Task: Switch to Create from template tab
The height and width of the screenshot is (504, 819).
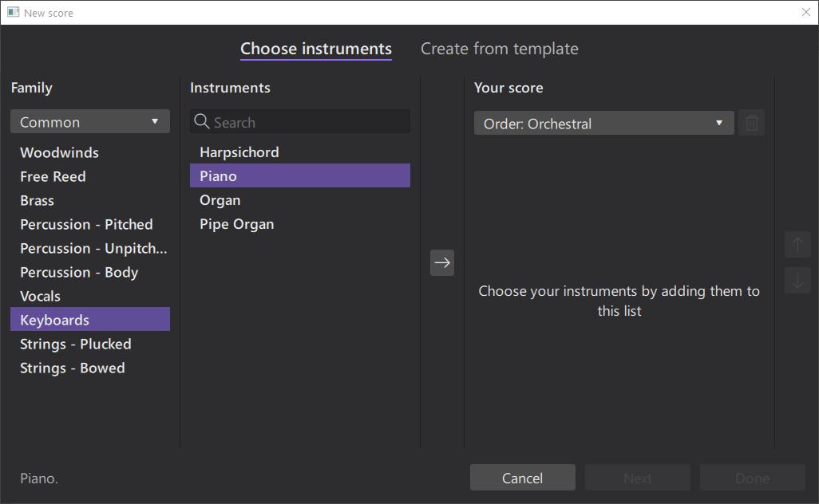Action: [499, 49]
